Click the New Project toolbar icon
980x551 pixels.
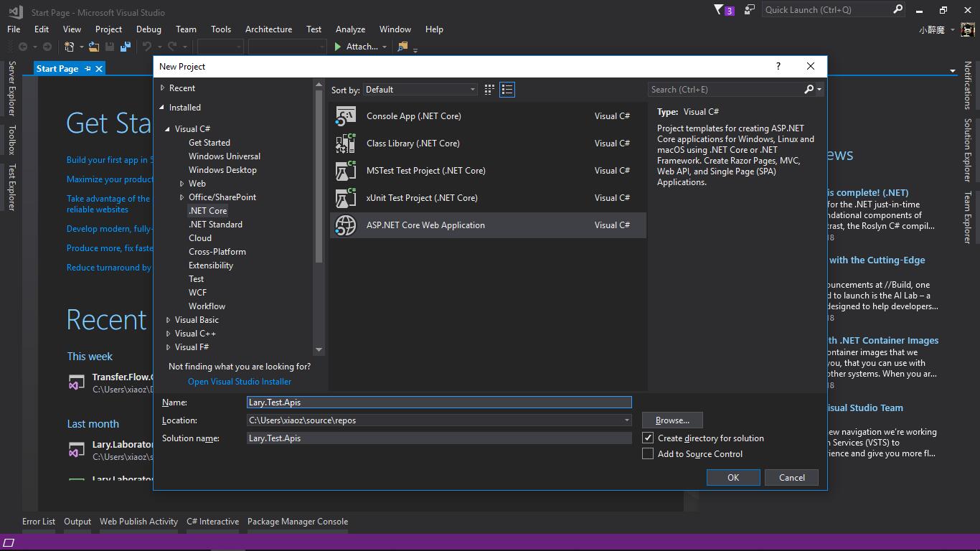tap(70, 47)
